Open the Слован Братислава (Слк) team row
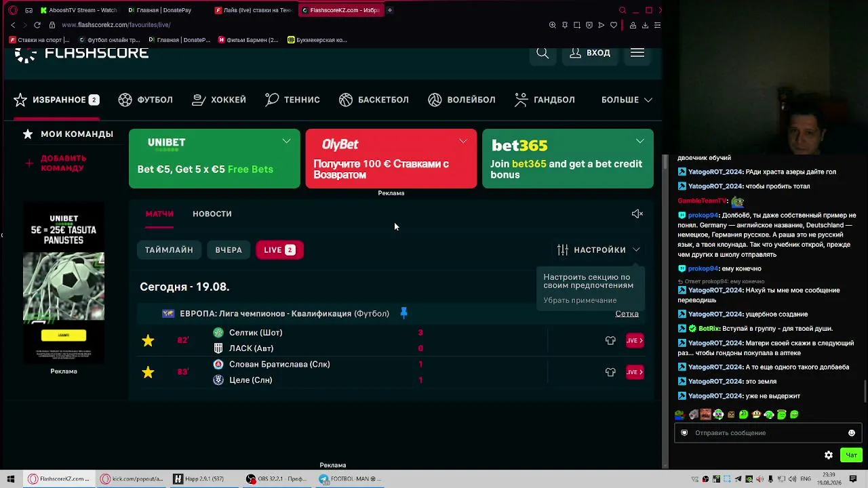 [x=279, y=365]
